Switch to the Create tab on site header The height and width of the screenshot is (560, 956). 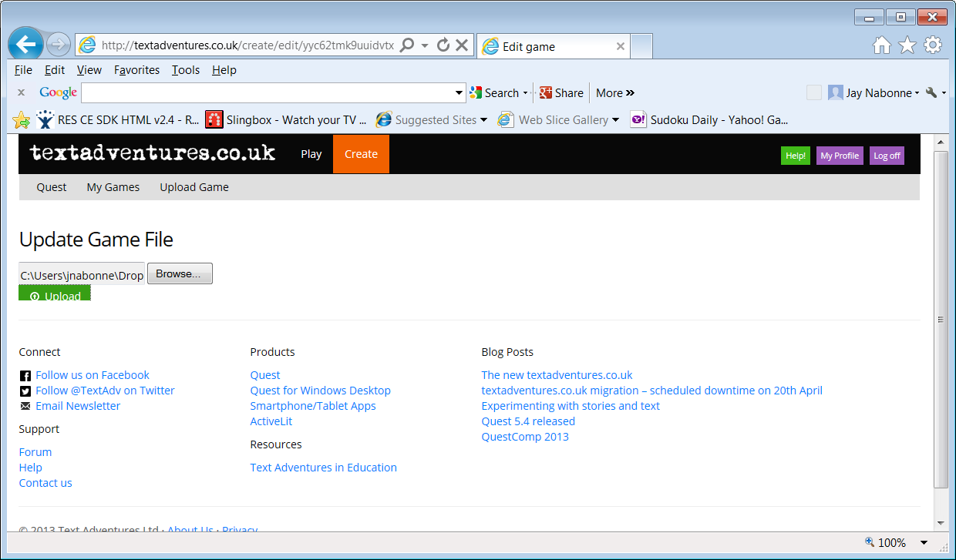361,154
